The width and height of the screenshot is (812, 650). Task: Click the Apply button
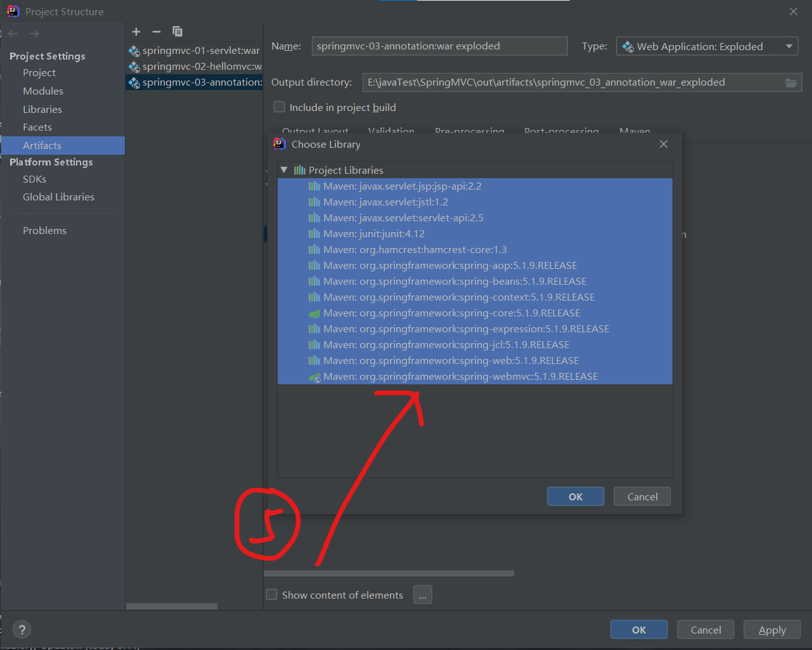point(772,630)
